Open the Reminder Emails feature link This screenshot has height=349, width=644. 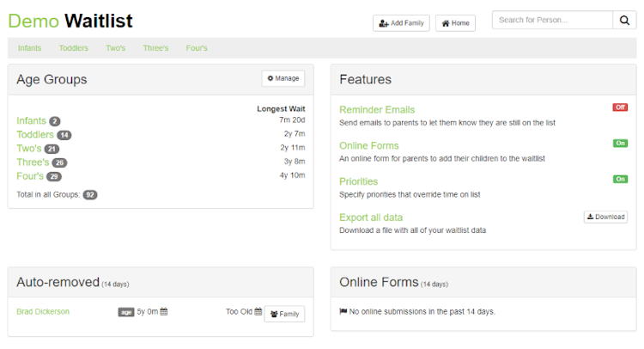click(377, 110)
